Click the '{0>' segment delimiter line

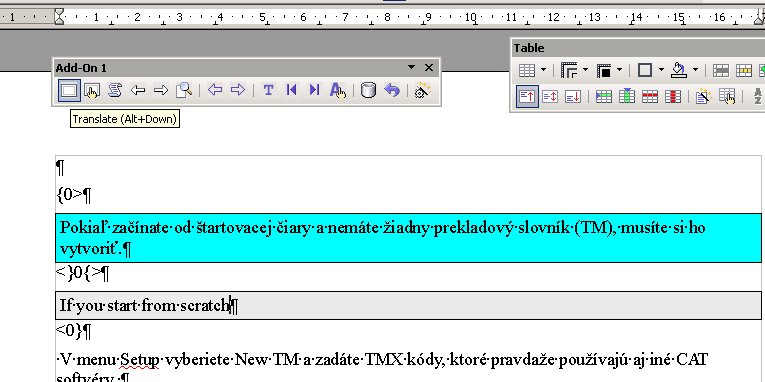[x=74, y=195]
